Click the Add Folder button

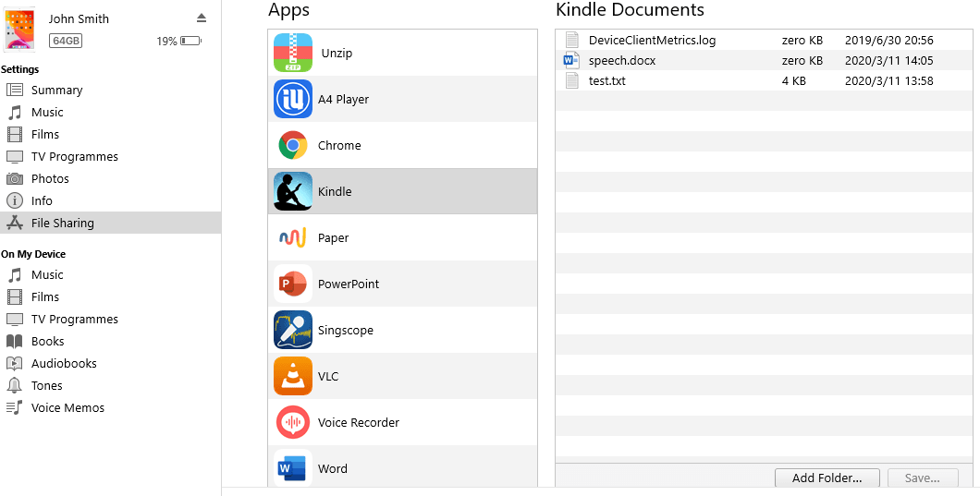pyautogui.click(x=827, y=478)
